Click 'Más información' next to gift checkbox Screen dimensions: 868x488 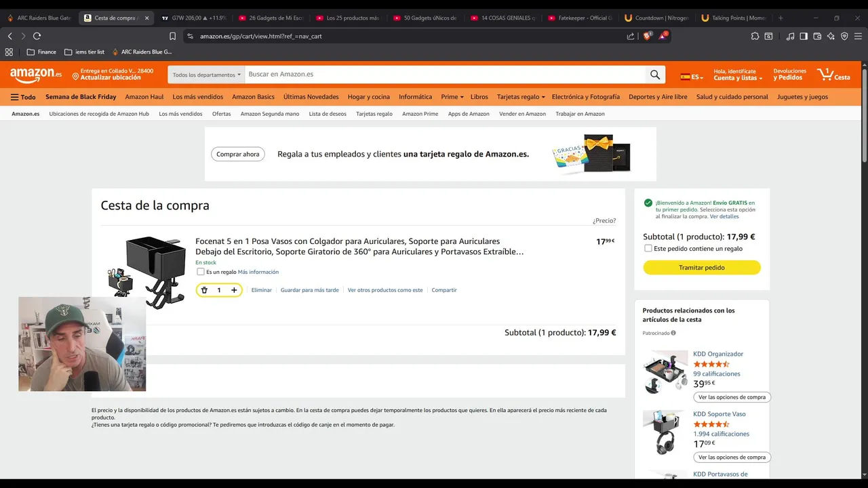click(258, 272)
